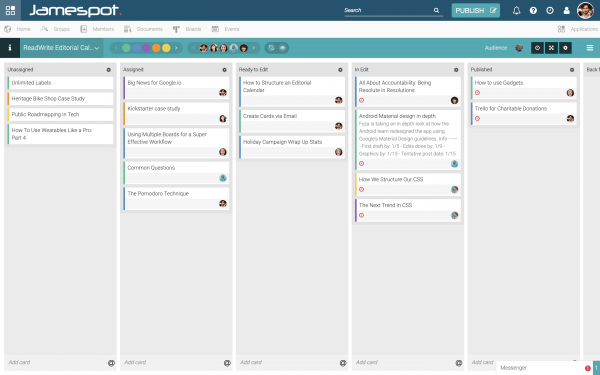Image resolution: width=600 pixels, height=375 pixels.
Task: Open the Unassigned column settings gear
Action: click(x=109, y=70)
